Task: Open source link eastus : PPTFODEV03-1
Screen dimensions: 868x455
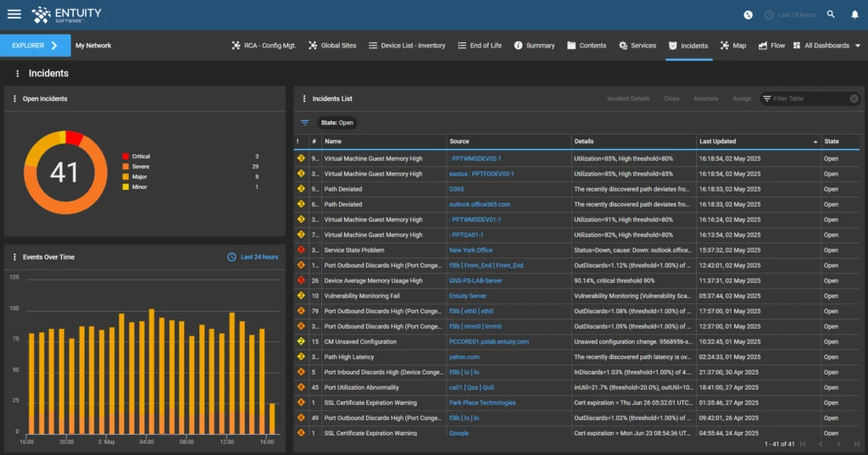Action: pos(481,174)
